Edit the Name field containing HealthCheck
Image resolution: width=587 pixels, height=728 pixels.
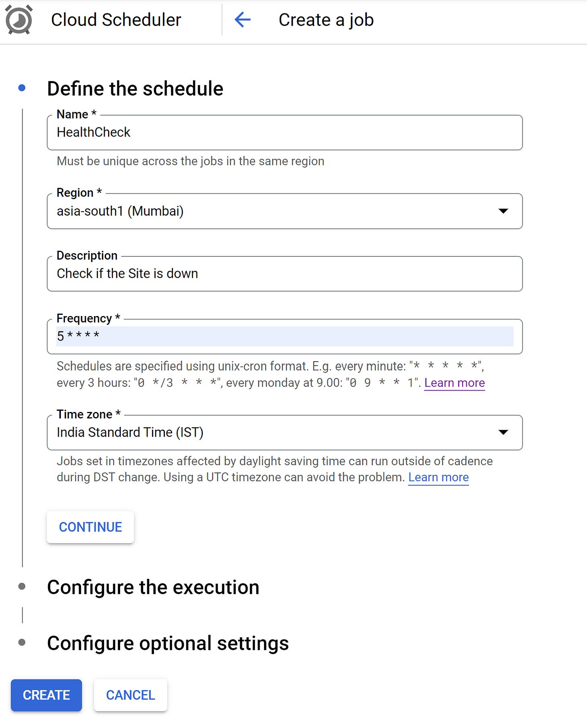[285, 133]
